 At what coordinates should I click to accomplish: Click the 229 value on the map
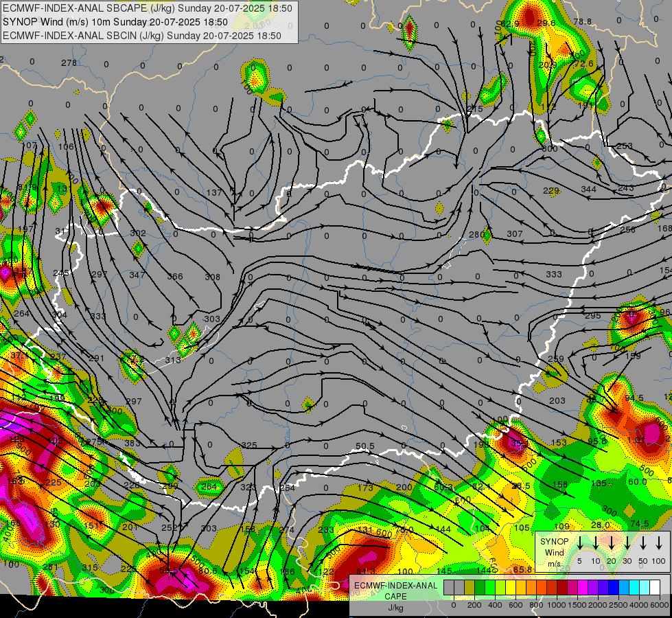coord(551,190)
